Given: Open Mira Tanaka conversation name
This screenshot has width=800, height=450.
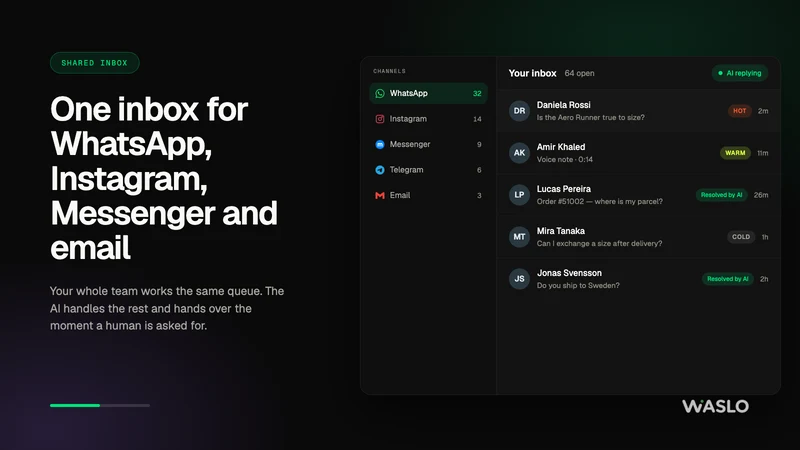Looking at the screenshot, I should point(561,231).
